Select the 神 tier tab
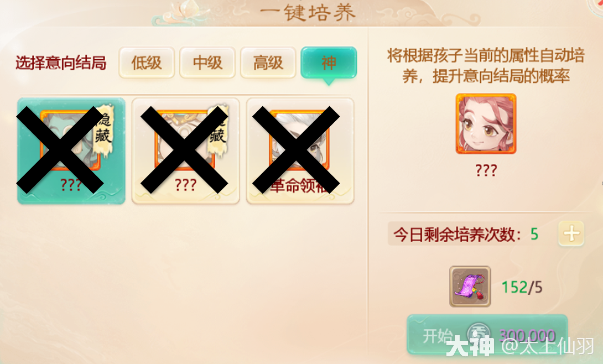This screenshot has width=603, height=364. [x=329, y=63]
